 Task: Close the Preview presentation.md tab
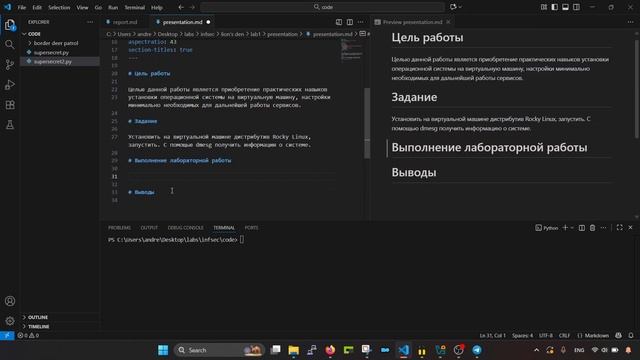point(449,22)
